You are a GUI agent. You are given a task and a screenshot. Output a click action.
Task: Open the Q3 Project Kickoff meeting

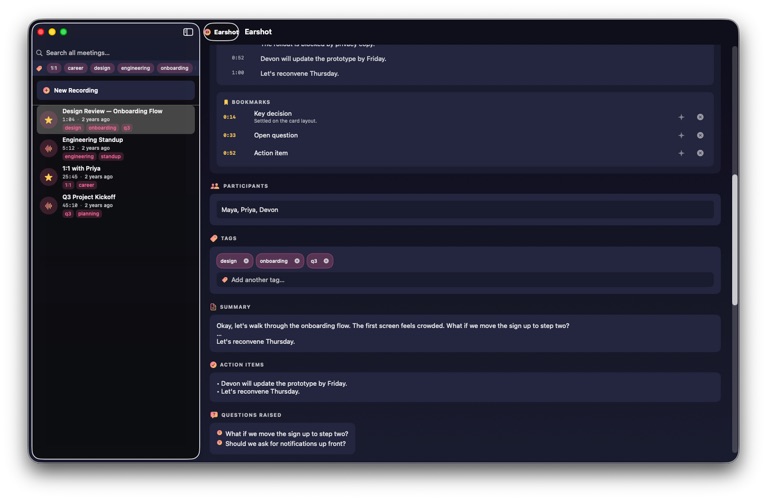pos(116,205)
